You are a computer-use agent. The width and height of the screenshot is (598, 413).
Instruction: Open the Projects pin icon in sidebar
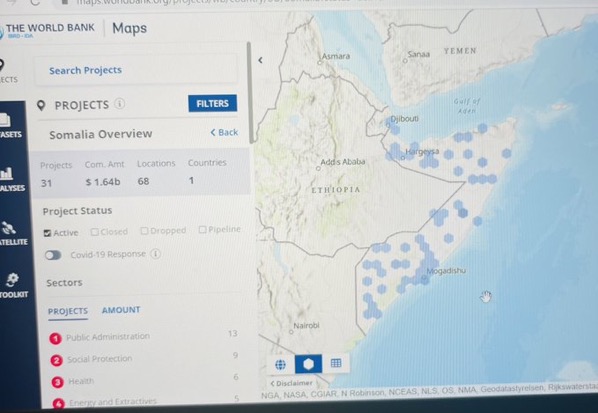[2, 65]
